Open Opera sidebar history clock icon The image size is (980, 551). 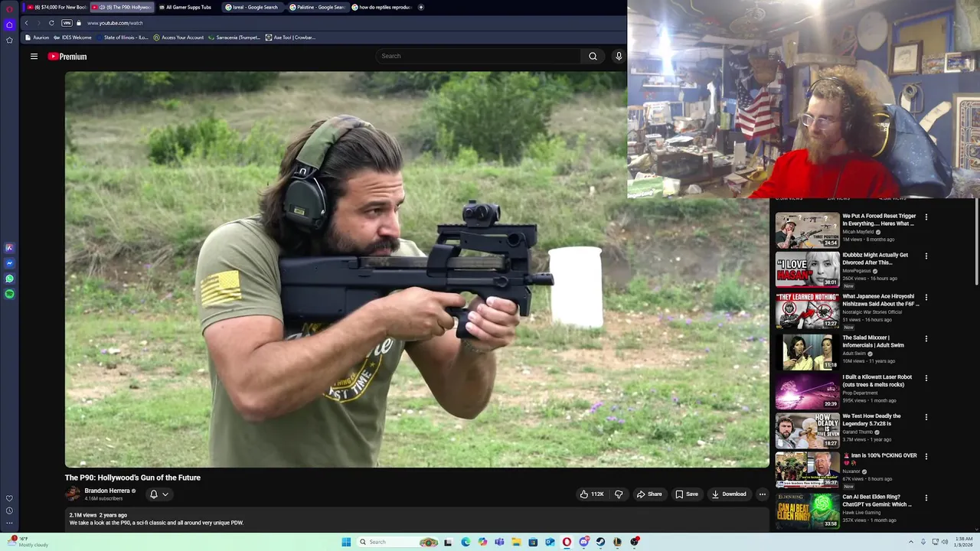(x=9, y=510)
